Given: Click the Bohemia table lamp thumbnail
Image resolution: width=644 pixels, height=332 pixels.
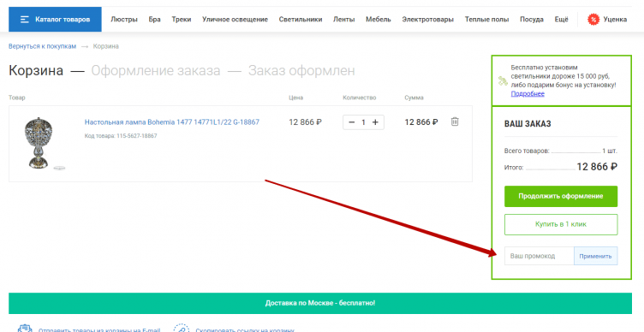Looking at the screenshot, I should coord(39,143).
